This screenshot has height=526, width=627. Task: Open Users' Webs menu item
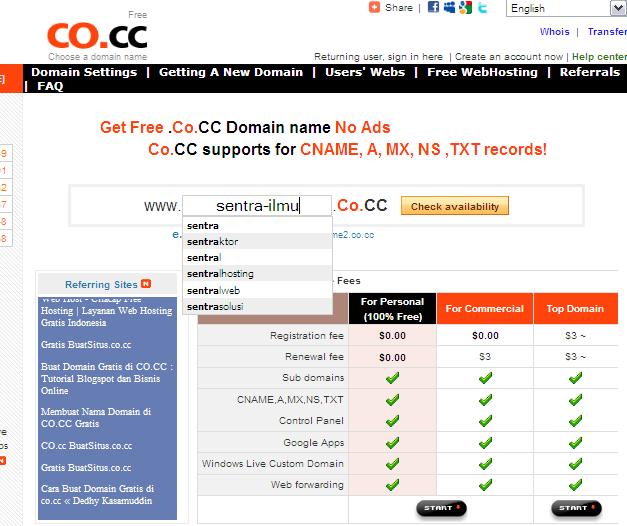(x=365, y=72)
